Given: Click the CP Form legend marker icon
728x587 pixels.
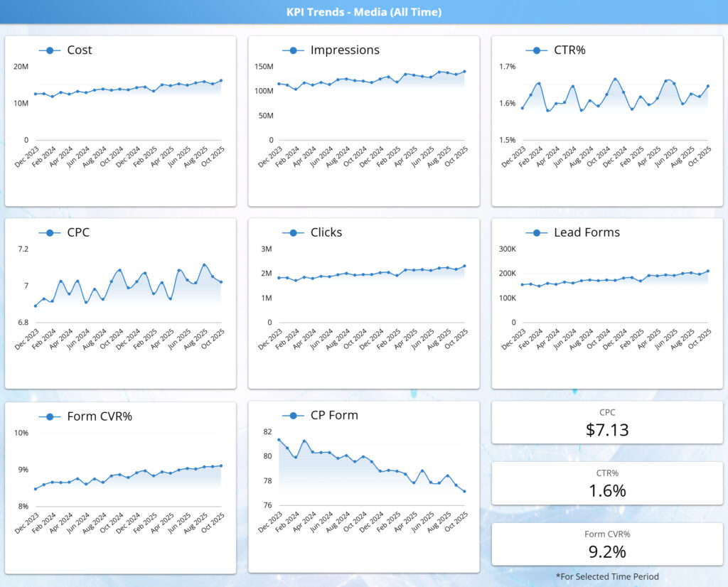Looking at the screenshot, I should click(291, 415).
